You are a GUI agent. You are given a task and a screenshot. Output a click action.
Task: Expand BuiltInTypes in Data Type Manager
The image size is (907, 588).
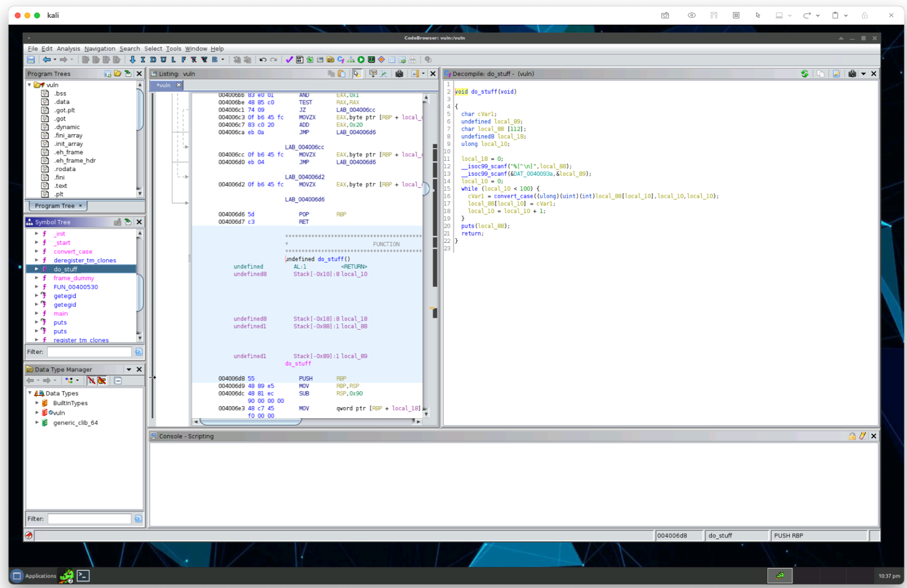37,403
